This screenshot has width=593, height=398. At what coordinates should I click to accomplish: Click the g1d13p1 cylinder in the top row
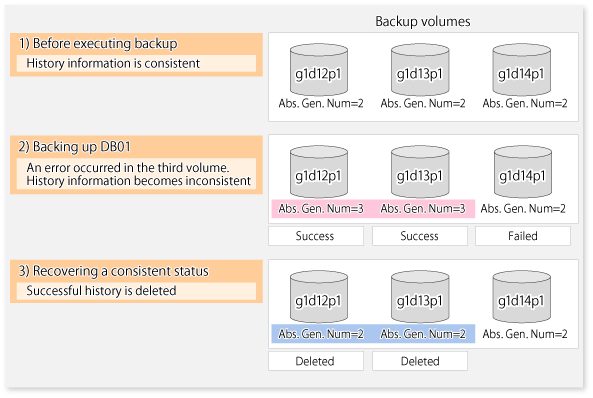pyautogui.click(x=420, y=70)
